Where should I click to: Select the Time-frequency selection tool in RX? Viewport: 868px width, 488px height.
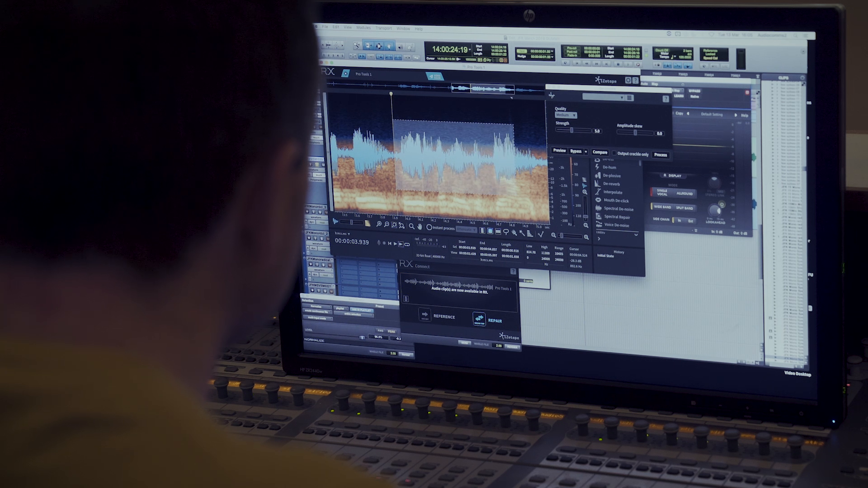pos(490,231)
